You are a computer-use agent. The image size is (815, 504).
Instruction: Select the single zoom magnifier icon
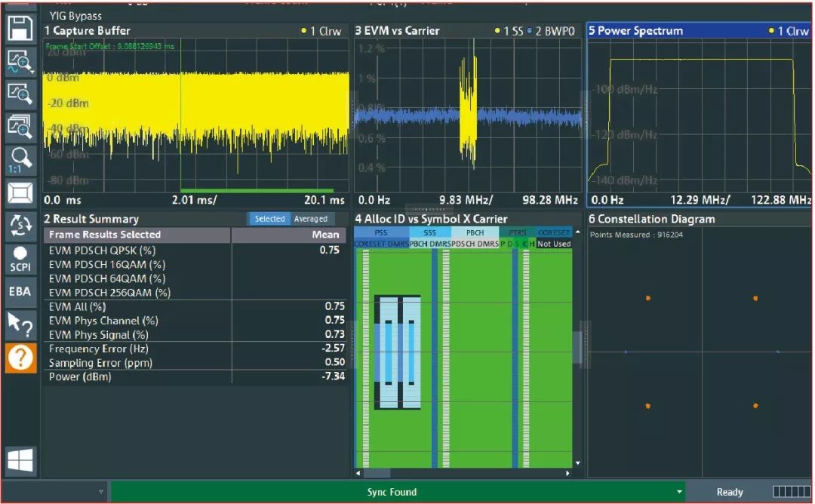[20, 94]
